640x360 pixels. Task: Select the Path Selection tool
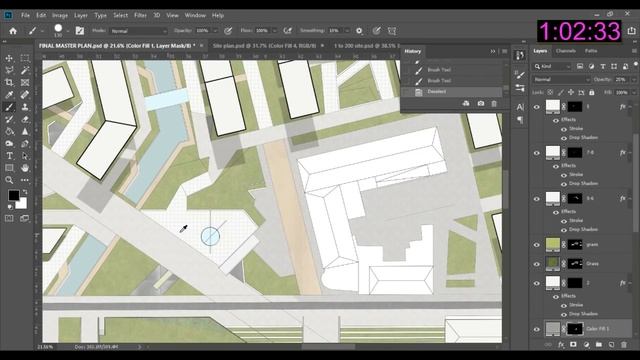click(25, 156)
